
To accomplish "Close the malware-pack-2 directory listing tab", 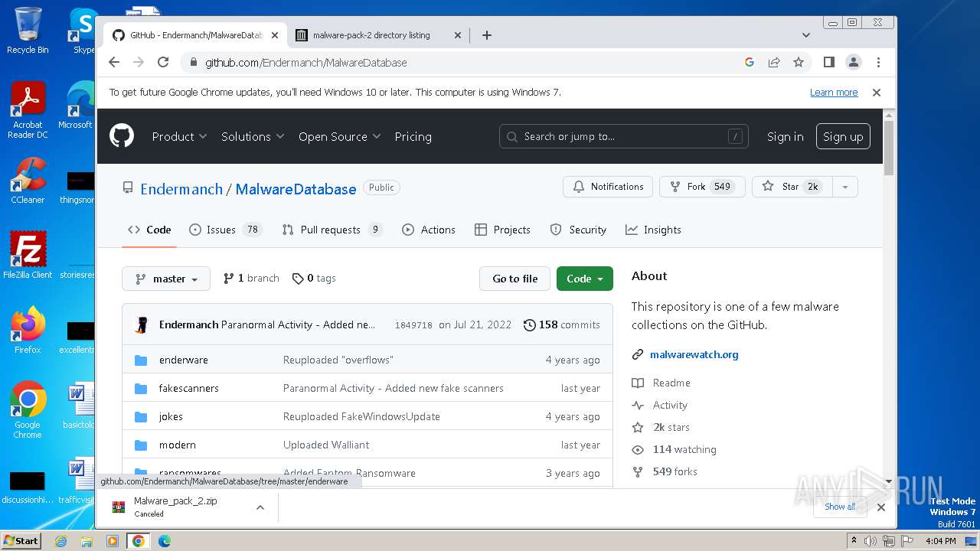I will point(458,35).
